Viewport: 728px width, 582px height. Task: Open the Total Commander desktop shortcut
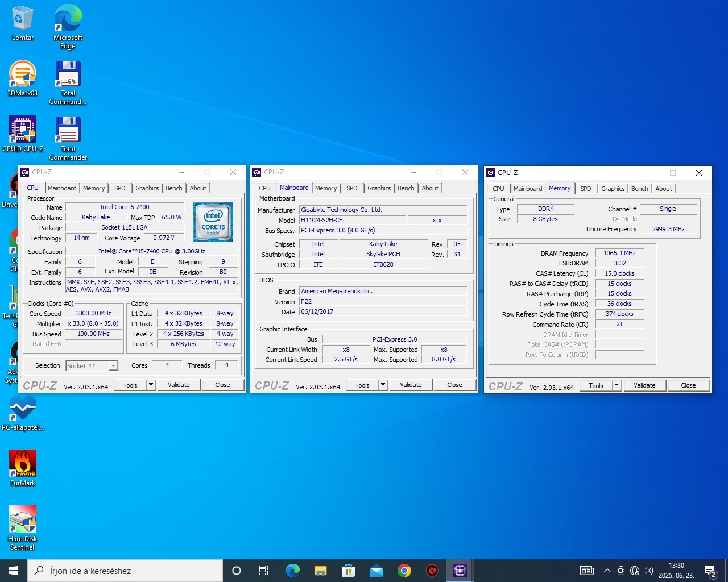68,139
